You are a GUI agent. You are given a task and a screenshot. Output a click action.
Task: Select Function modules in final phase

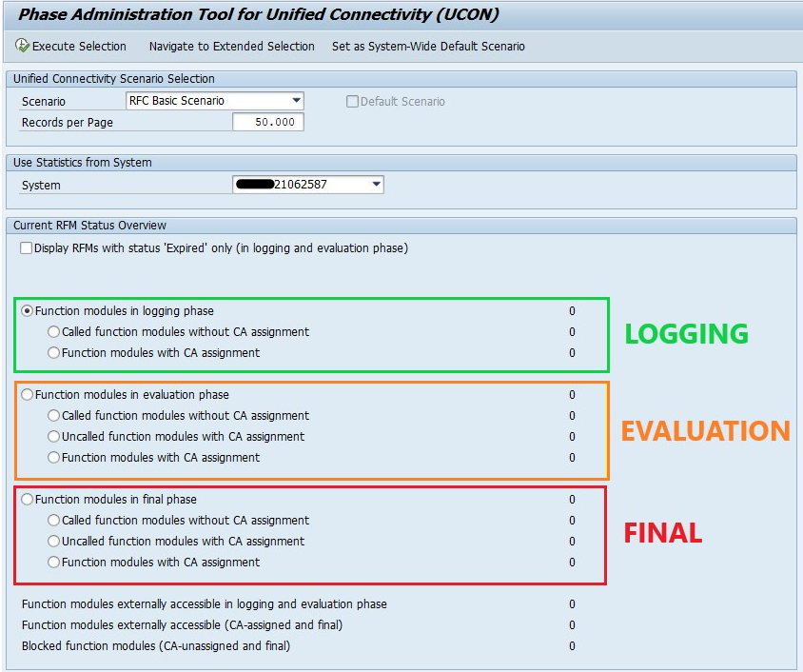click(x=27, y=500)
